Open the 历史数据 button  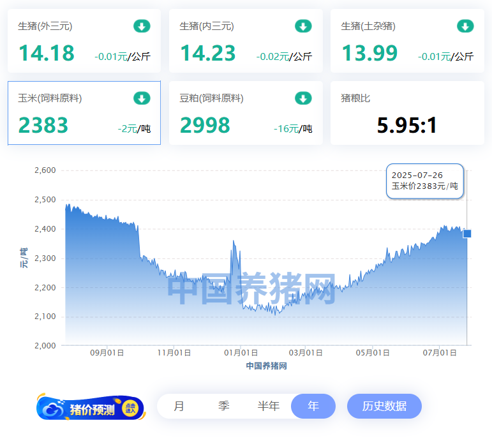pos(384,406)
